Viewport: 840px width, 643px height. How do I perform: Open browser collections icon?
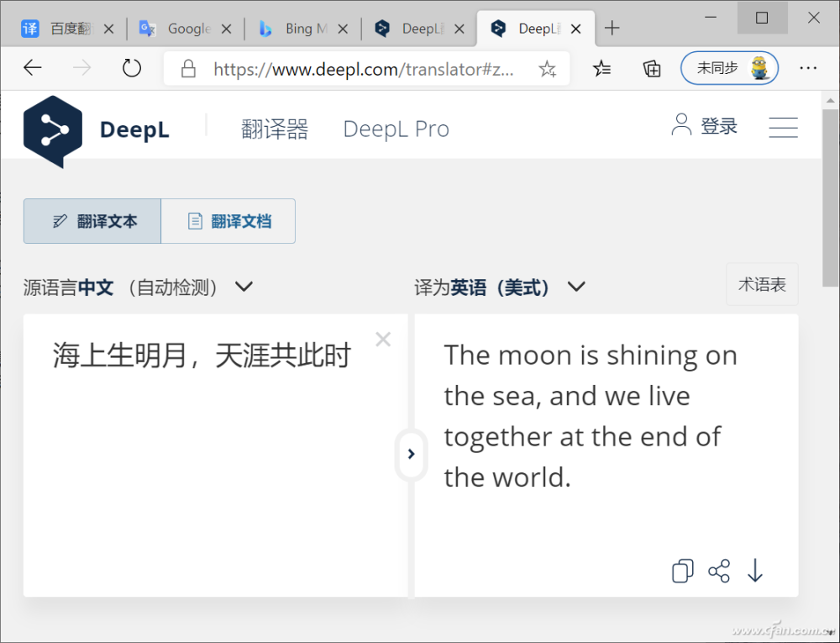coord(652,69)
